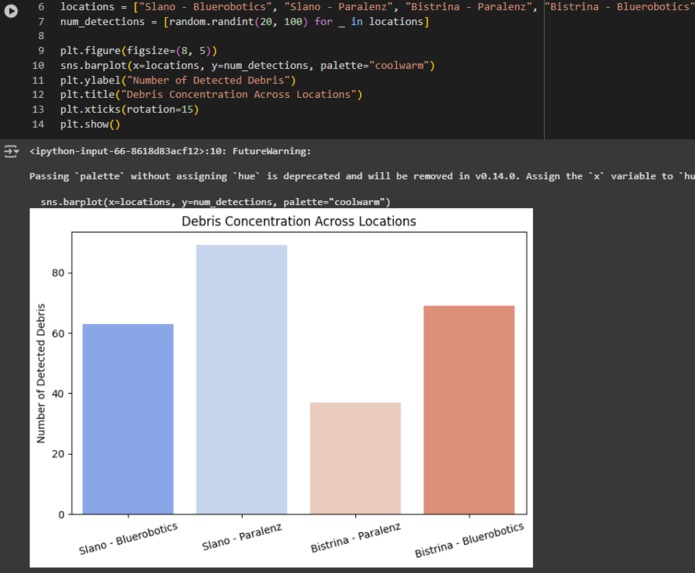This screenshot has width=695, height=573.
Task: Click the y-axis tick value 60
Action: click(x=58, y=333)
